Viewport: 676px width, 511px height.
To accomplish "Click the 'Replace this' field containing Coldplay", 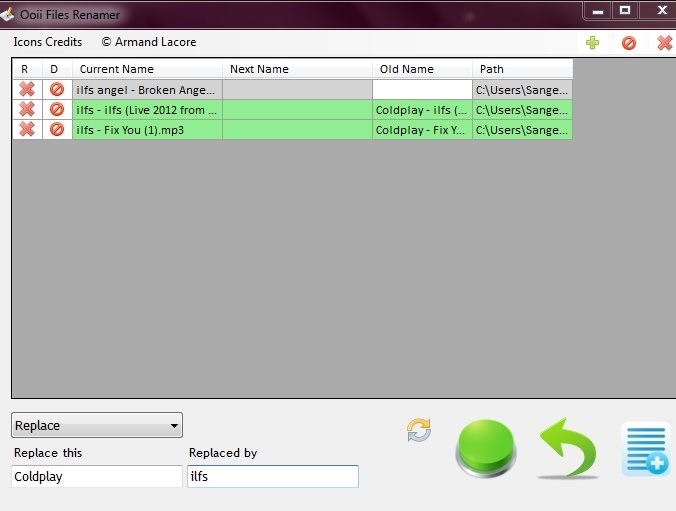I will (97, 476).
